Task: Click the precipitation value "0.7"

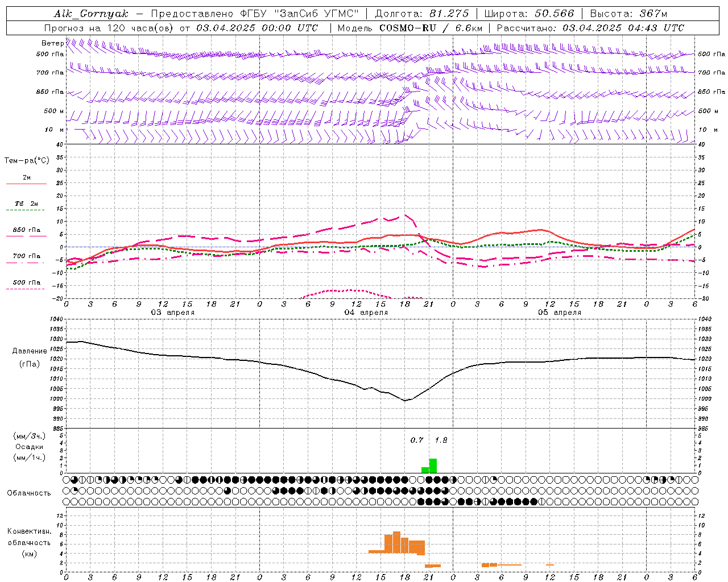Action: (417, 440)
